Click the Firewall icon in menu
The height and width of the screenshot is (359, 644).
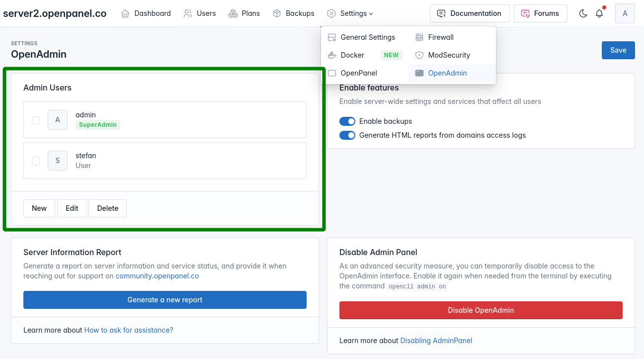[x=419, y=37]
